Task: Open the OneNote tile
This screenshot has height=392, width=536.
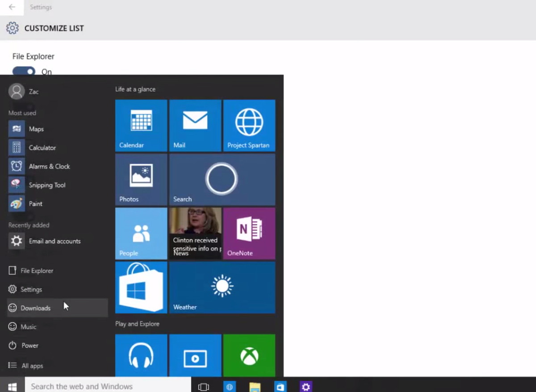Action: click(249, 234)
